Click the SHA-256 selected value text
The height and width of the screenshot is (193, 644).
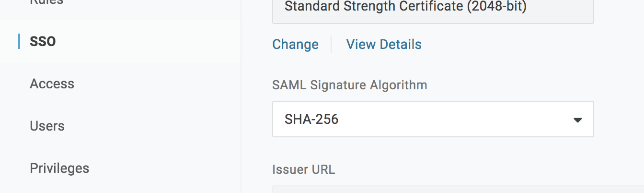[x=311, y=119]
